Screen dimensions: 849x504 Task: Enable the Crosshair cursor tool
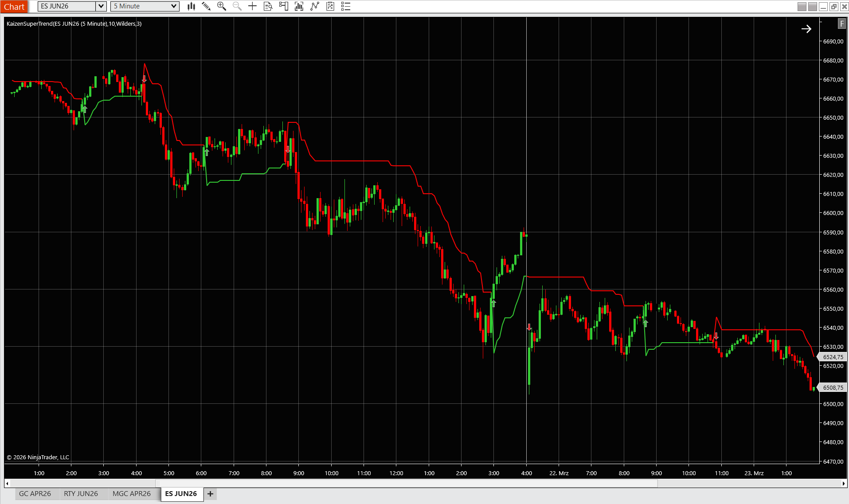[252, 6]
